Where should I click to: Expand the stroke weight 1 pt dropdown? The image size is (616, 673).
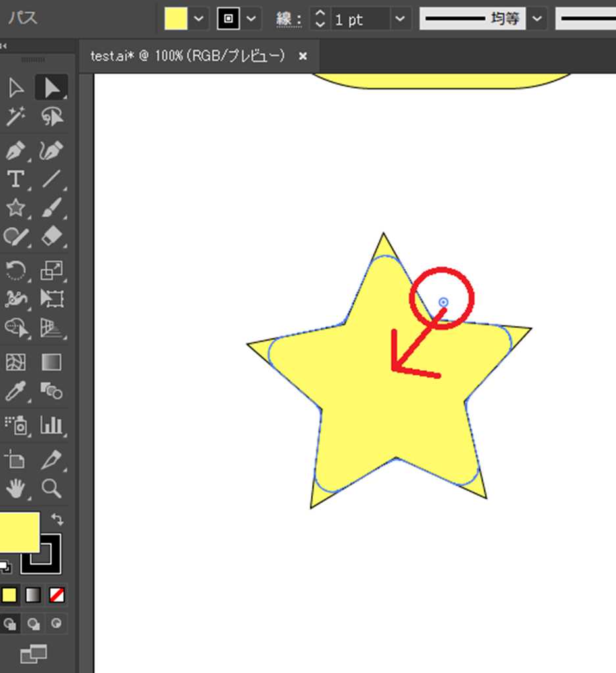click(x=400, y=19)
